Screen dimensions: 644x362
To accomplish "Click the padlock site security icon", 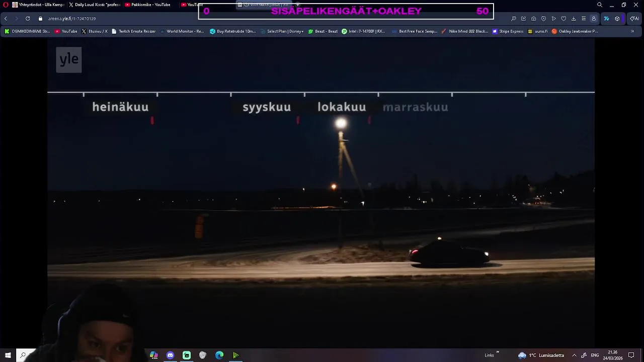I will click(41, 19).
